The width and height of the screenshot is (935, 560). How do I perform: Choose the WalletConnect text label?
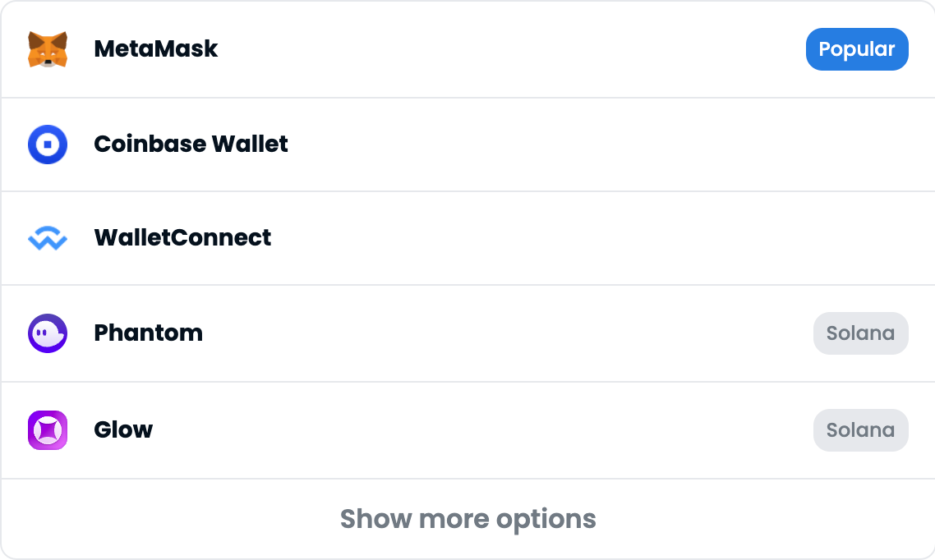[182, 238]
